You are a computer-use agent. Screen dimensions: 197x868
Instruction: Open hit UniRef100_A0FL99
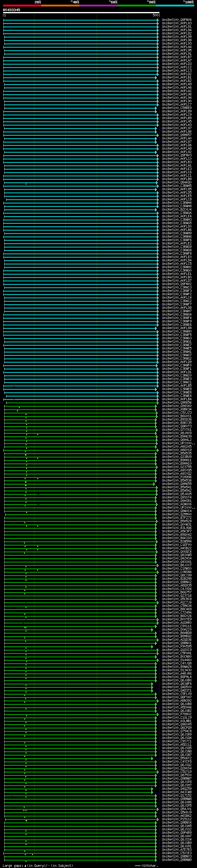176,37
